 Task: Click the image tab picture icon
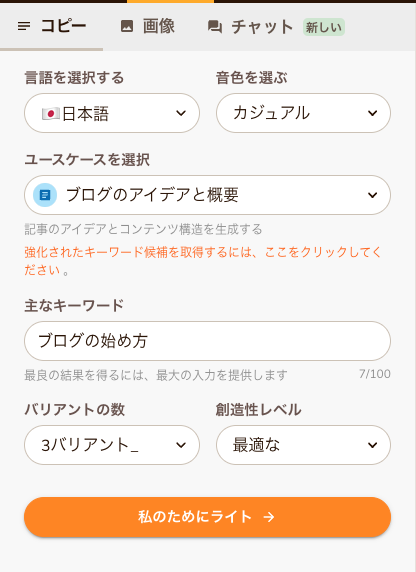click(x=127, y=26)
